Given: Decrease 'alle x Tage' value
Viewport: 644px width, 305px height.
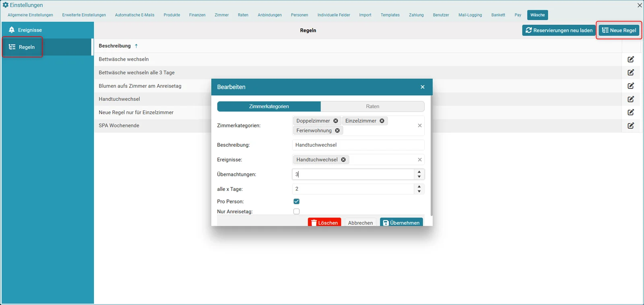Looking at the screenshot, I should (419, 191).
